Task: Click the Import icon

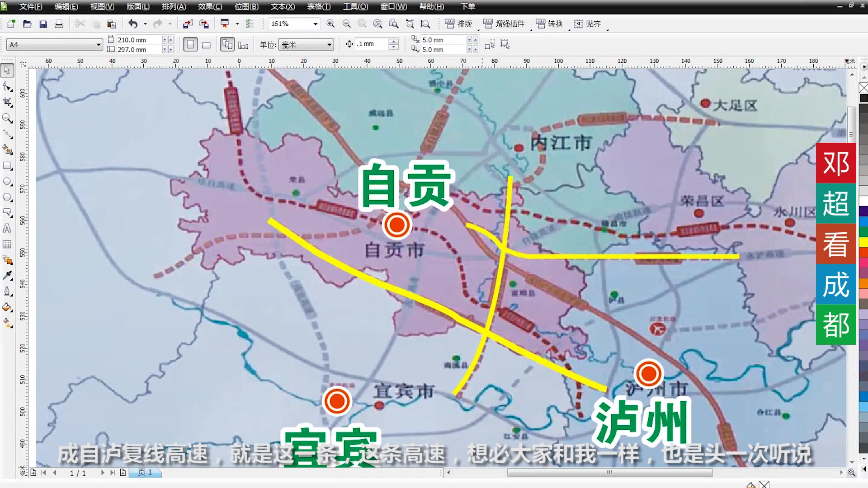Action: pos(188,24)
